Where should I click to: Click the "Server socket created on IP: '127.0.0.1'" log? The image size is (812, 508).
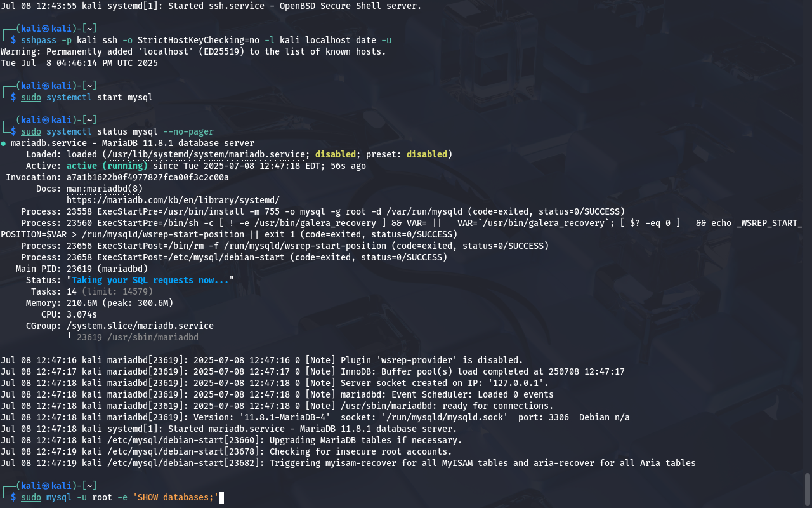(x=275, y=383)
